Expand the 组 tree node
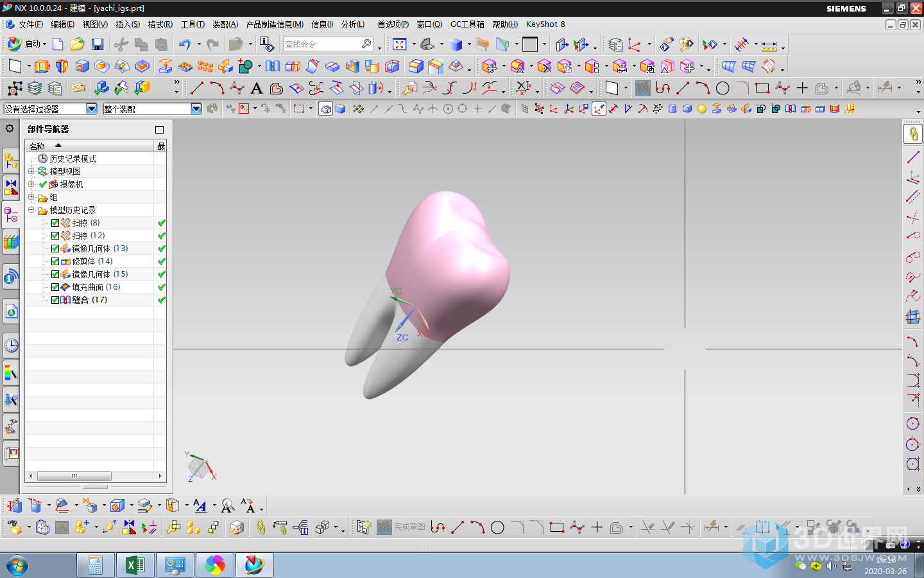Viewport: 924px width, 578px height. 31,197
